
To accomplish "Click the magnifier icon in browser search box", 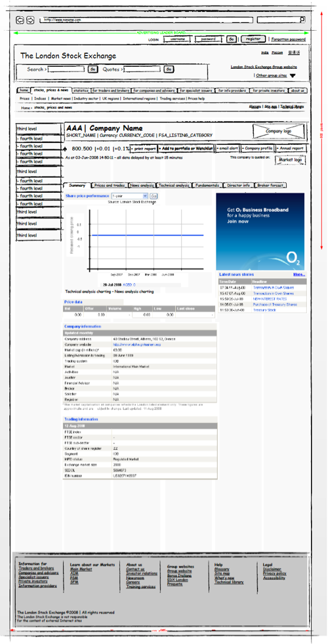I will [302, 19].
